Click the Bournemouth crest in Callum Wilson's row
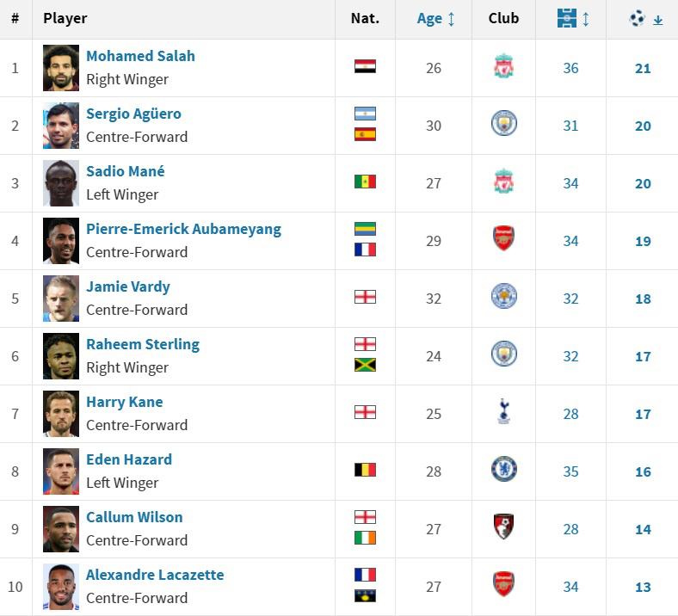 [x=503, y=528]
